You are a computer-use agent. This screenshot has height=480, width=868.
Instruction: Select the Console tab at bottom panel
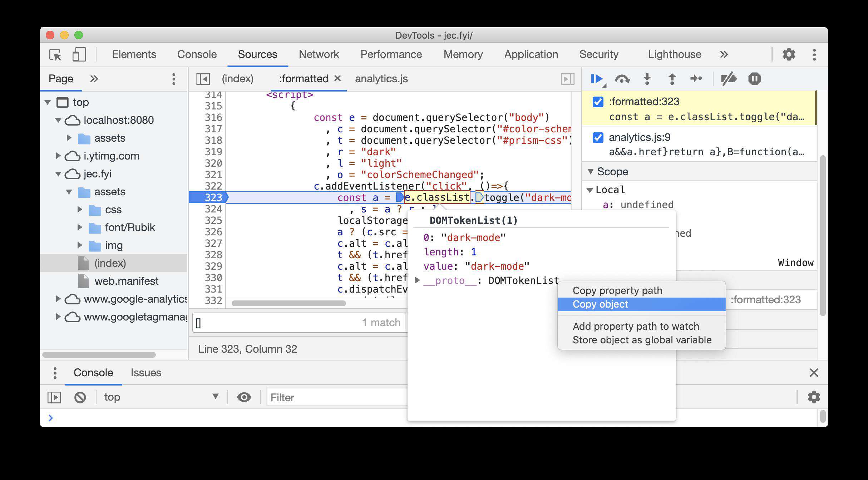point(93,372)
